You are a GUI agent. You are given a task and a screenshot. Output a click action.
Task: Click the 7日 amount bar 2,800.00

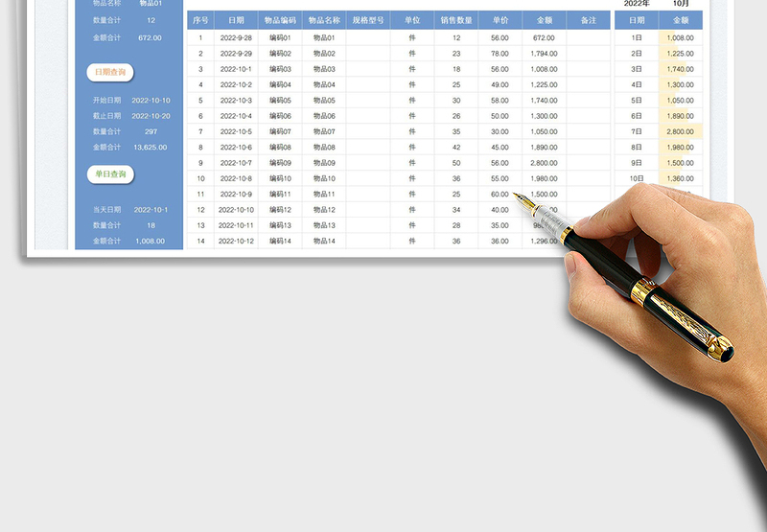(x=681, y=131)
